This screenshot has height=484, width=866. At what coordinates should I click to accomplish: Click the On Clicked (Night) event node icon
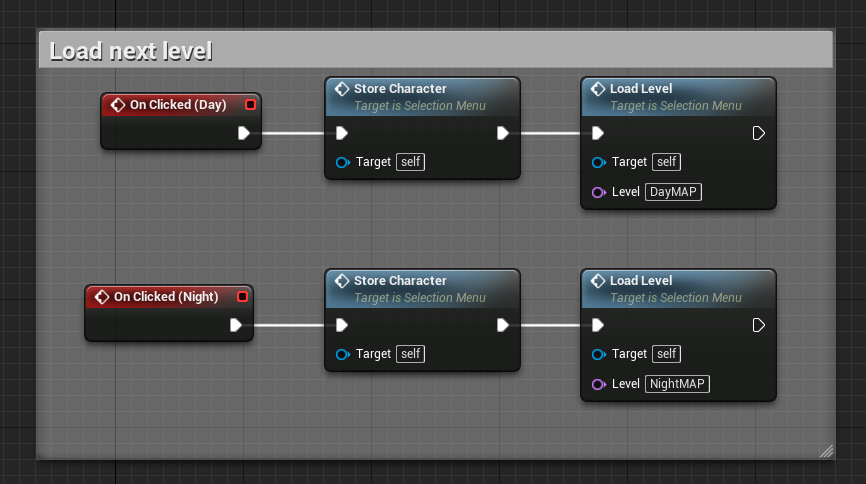click(102, 297)
